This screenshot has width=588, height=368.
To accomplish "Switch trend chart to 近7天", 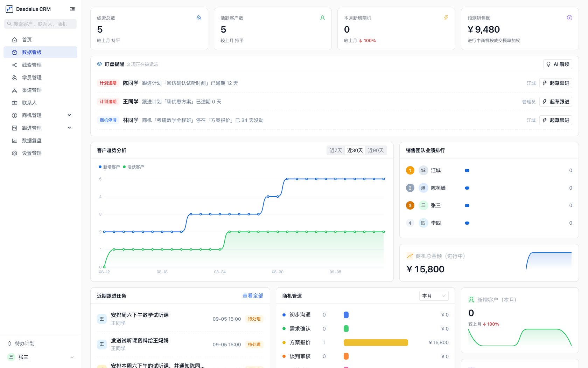I will pos(336,150).
